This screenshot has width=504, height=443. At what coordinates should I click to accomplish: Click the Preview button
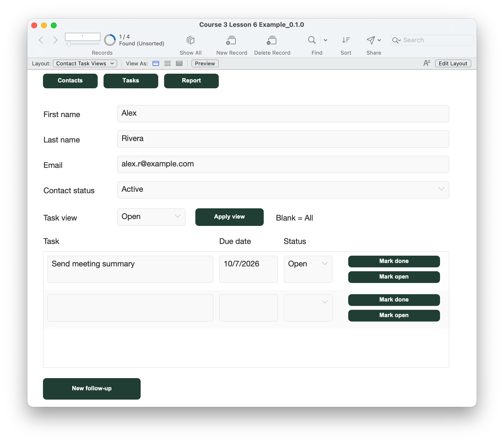tap(205, 63)
